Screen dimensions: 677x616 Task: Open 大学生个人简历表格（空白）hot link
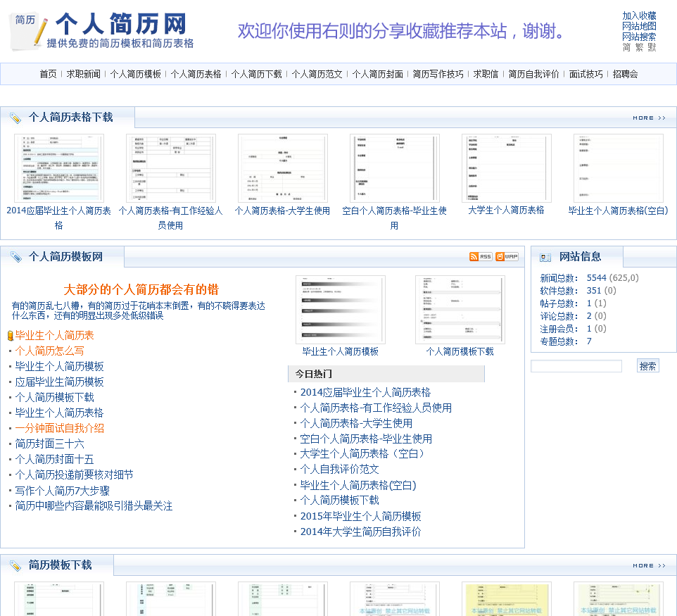[x=362, y=454]
